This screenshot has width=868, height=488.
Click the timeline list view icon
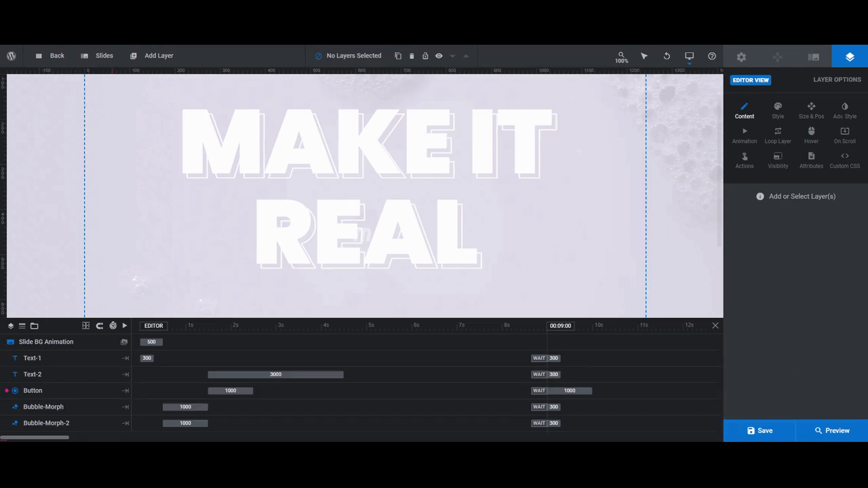(x=22, y=326)
